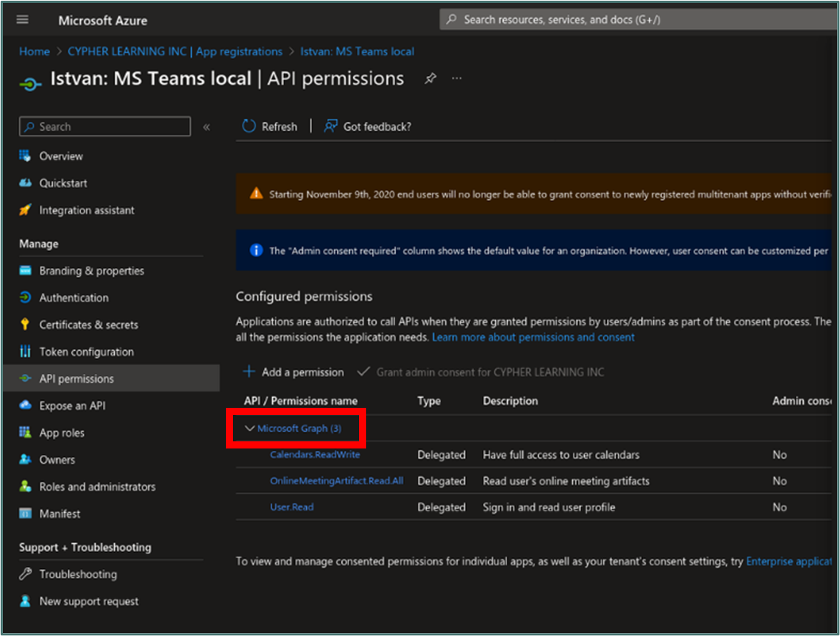Open Got feedback? panel
This screenshot has width=840, height=636.
368,126
